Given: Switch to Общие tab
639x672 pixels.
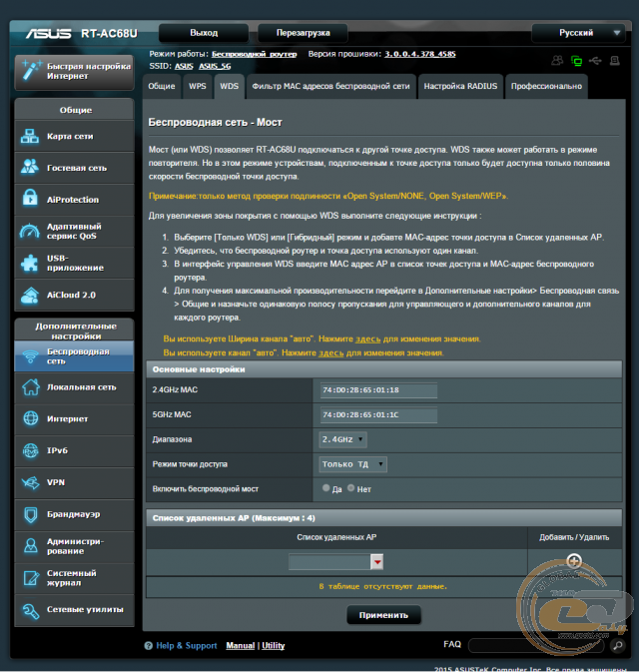Looking at the screenshot, I should point(162,86).
